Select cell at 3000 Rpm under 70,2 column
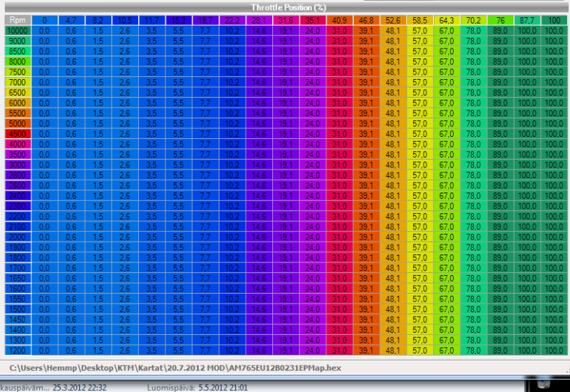 473,165
